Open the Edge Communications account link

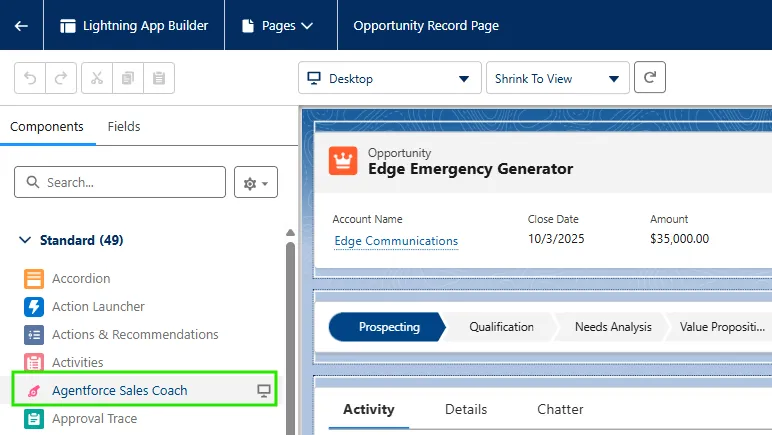pyautogui.click(x=396, y=241)
